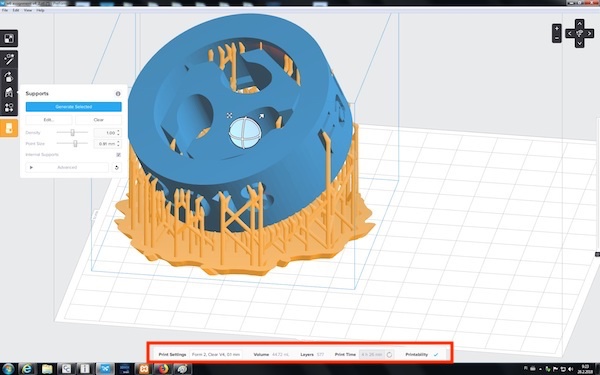This screenshot has height=375, width=600.
Task: Rotate view up with the top arrow
Action: [x=579, y=24]
